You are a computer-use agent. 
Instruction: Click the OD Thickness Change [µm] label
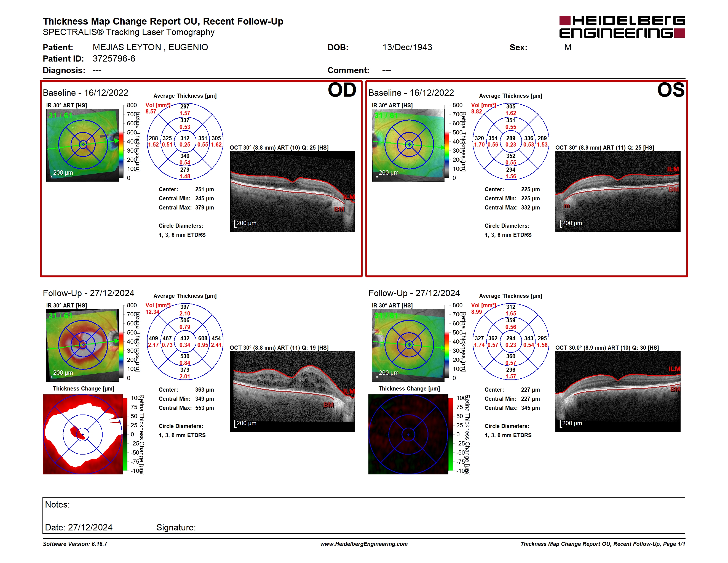point(83,389)
